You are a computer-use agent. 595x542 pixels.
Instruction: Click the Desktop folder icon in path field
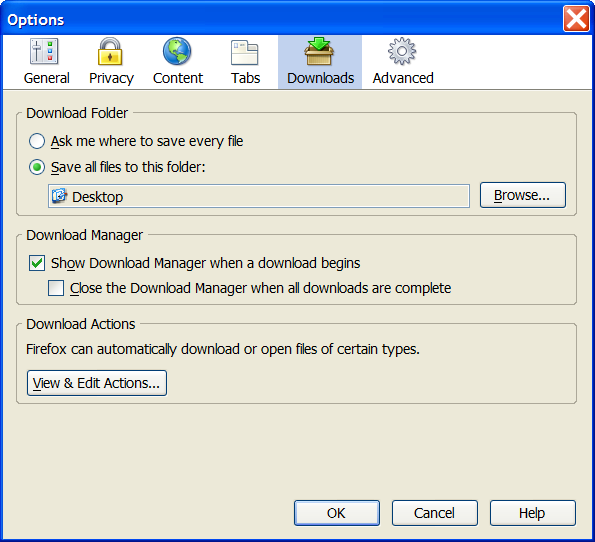tap(59, 196)
